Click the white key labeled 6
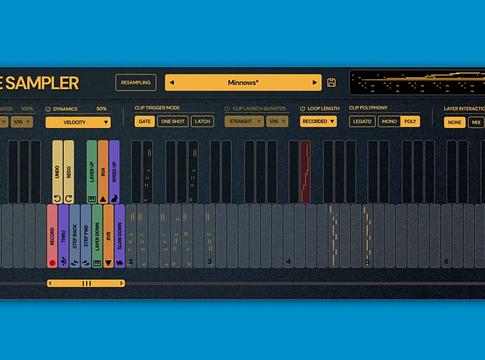The image size is (485, 360). [x=446, y=236]
